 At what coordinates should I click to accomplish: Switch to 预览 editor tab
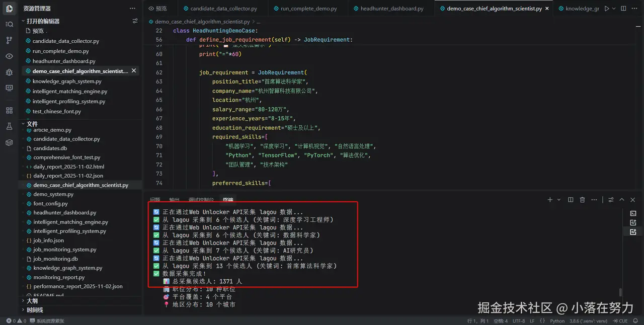(x=157, y=9)
